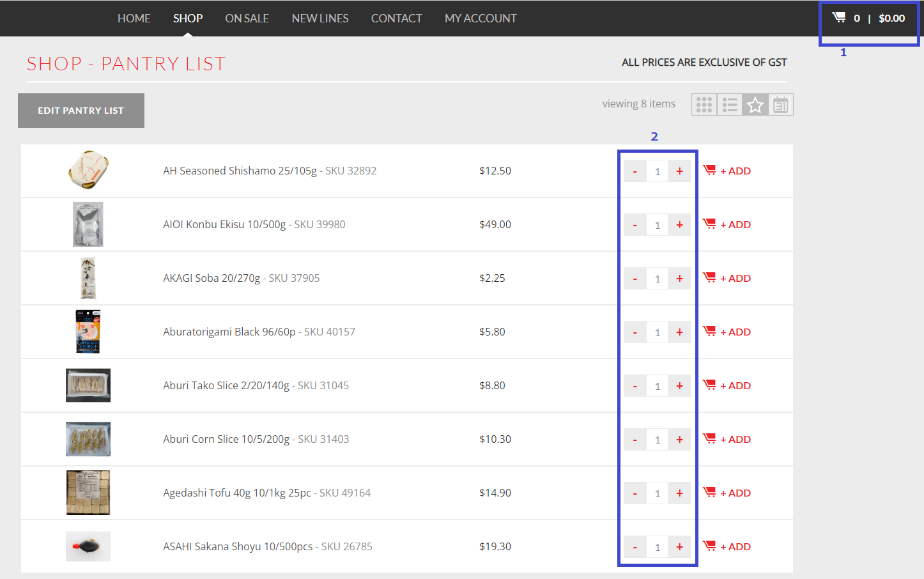Add Aburi Tako Slice to cart
The height and width of the screenshot is (579, 924).
pos(727,385)
